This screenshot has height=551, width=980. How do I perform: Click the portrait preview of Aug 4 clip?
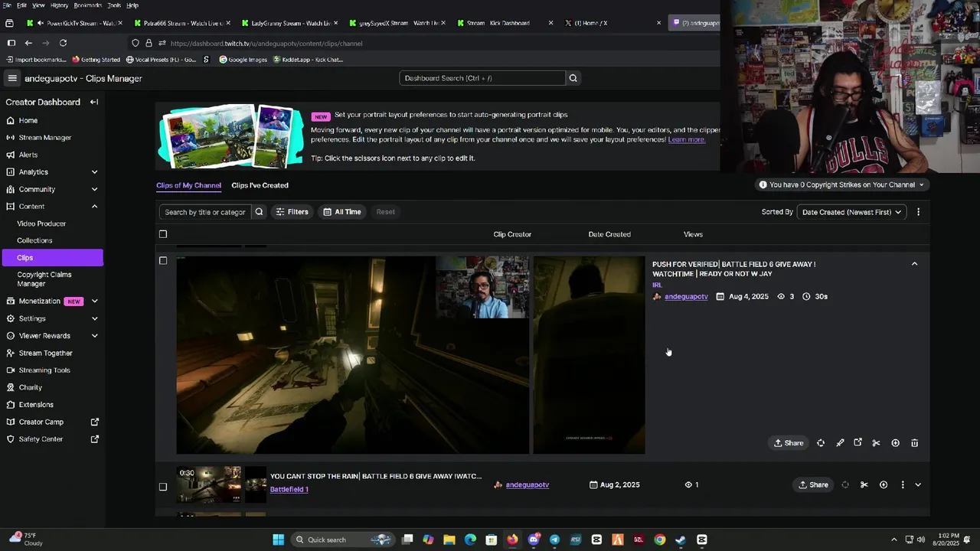click(x=589, y=355)
